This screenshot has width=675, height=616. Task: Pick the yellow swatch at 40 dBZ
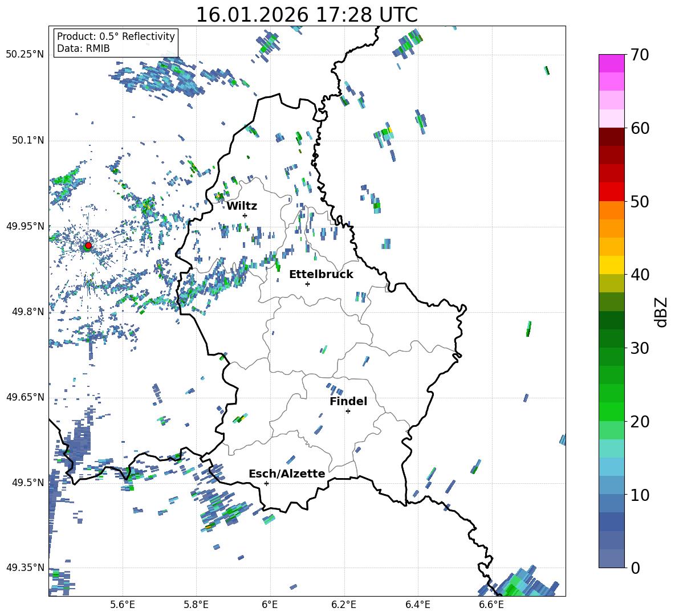(x=612, y=265)
